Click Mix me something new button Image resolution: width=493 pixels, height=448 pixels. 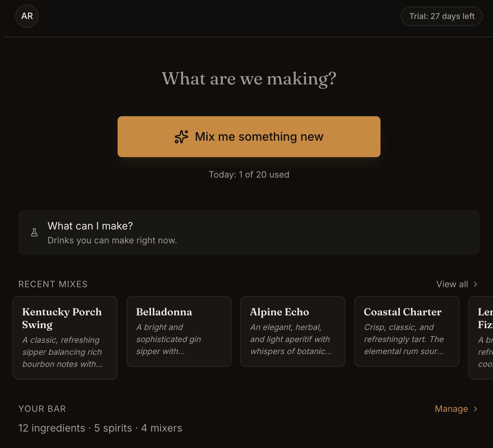click(x=249, y=137)
